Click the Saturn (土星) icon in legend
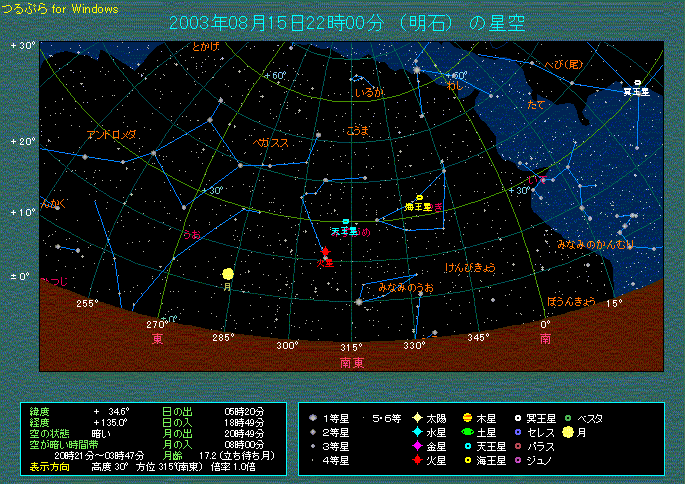The image size is (685, 484). (467, 432)
